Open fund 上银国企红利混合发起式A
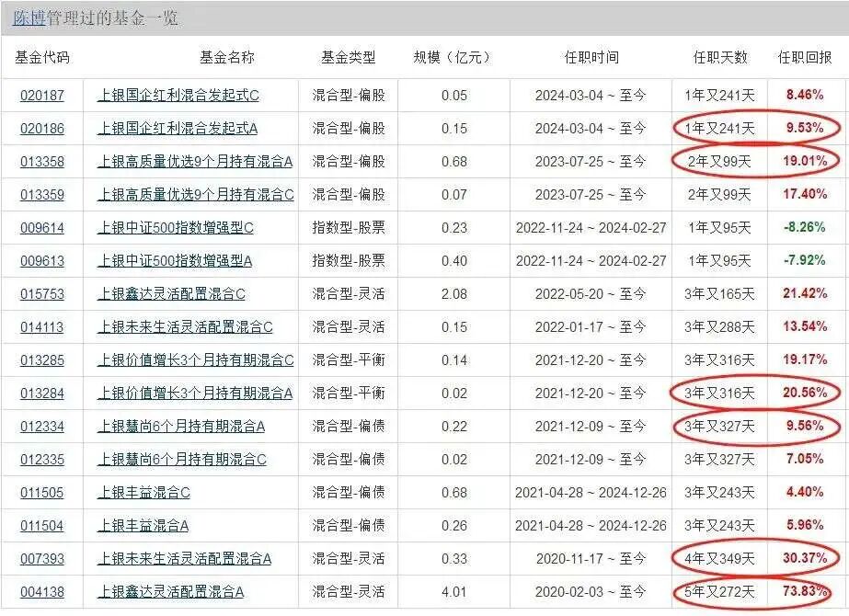Screen dimensions: 849x616 178,129
